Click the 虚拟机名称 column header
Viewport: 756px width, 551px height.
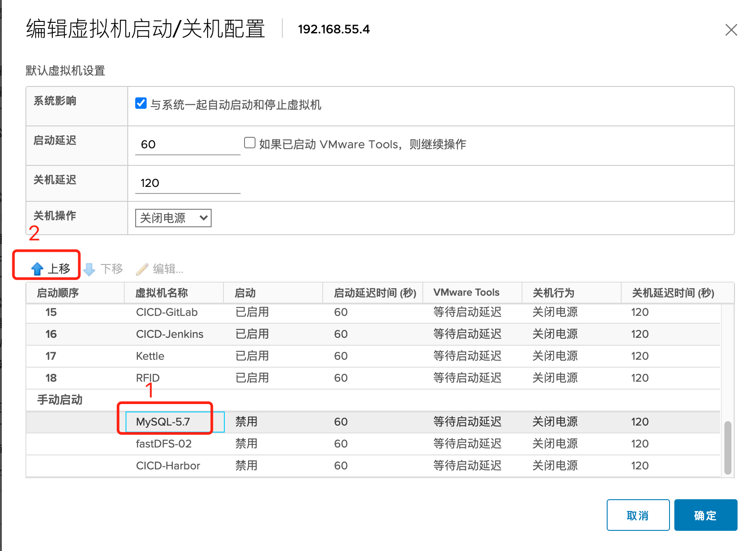(x=162, y=293)
